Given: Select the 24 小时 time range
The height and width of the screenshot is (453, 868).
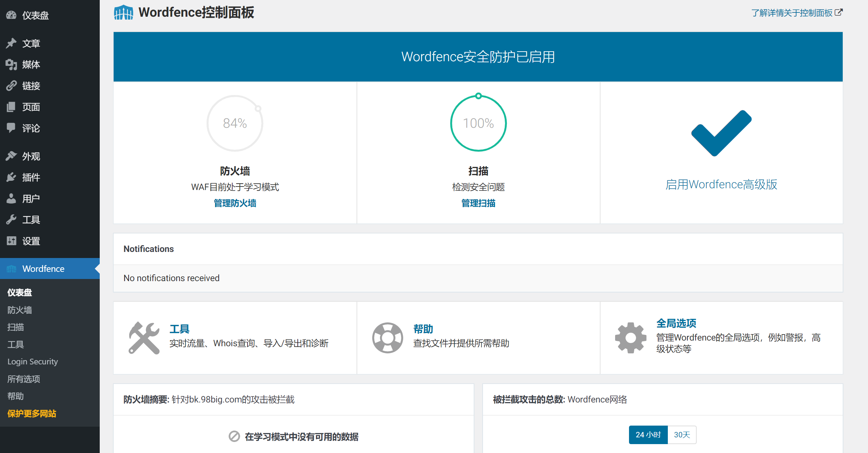Looking at the screenshot, I should pos(648,434).
